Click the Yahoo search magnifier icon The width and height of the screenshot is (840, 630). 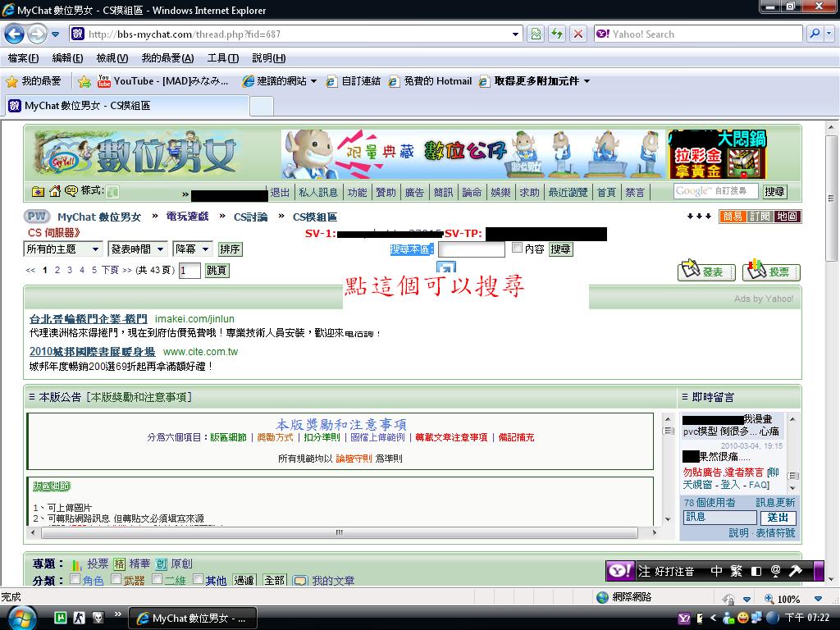pyautogui.click(x=815, y=34)
